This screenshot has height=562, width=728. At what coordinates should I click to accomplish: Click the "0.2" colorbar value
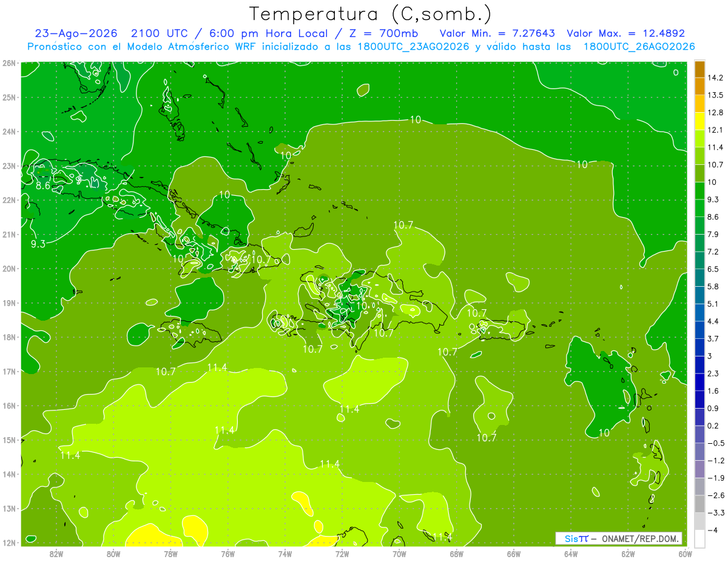pyautogui.click(x=713, y=426)
